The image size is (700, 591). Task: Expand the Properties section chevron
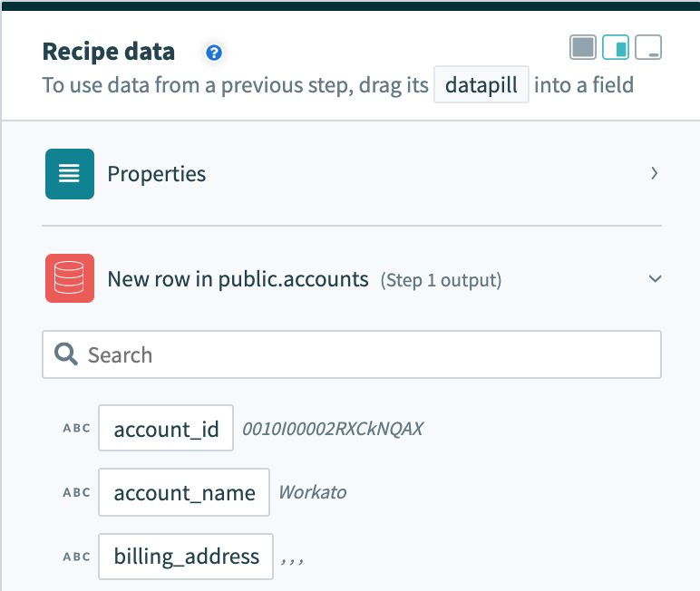[654, 173]
